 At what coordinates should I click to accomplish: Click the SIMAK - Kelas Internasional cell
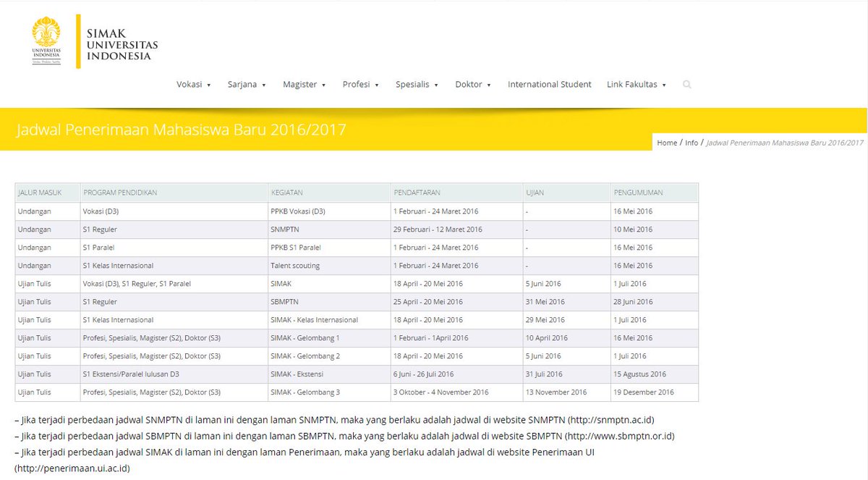[329, 320]
